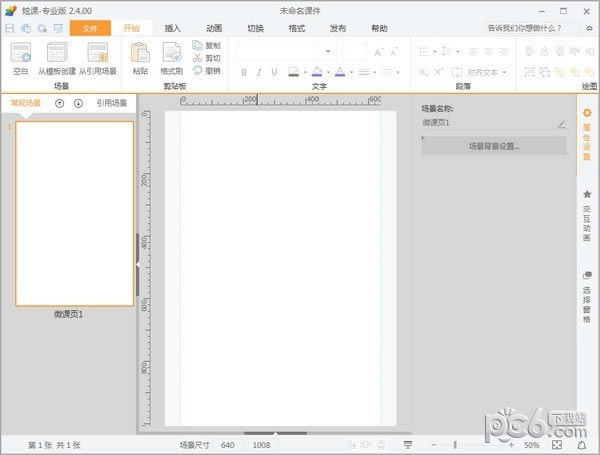
Task: Toggle bold text formatting
Action: point(244,72)
